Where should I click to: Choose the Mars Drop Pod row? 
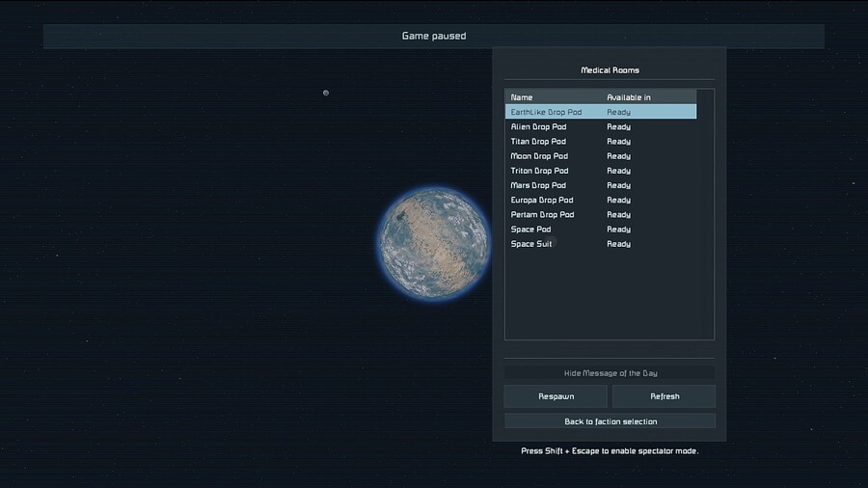coord(538,185)
